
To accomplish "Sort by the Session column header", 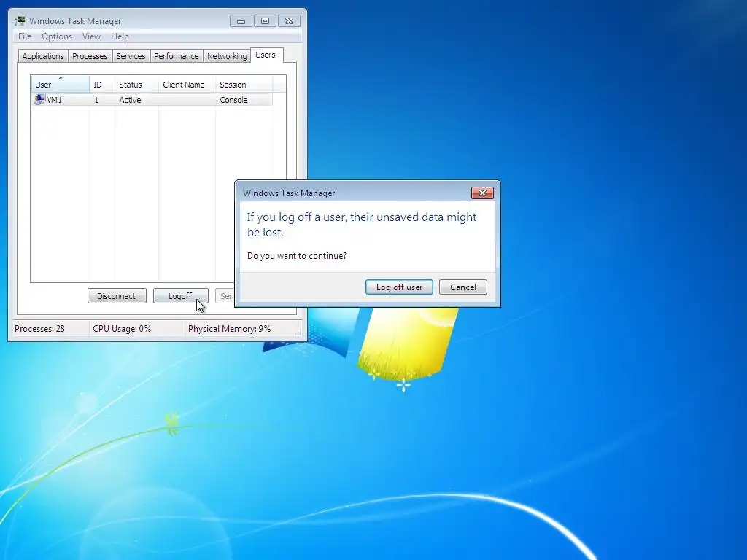I will (x=244, y=85).
